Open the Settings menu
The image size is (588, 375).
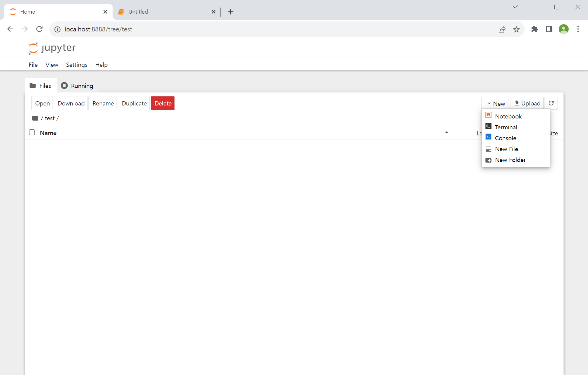pos(76,65)
